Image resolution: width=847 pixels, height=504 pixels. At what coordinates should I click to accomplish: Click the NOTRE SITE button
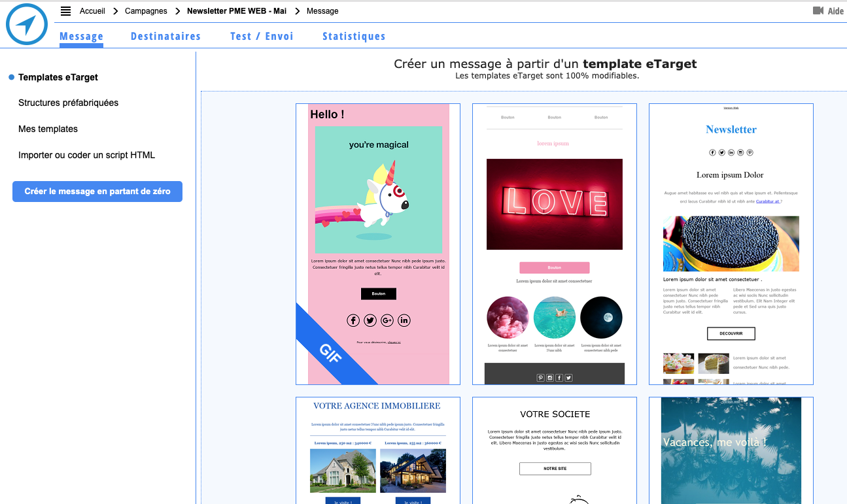tap(555, 469)
